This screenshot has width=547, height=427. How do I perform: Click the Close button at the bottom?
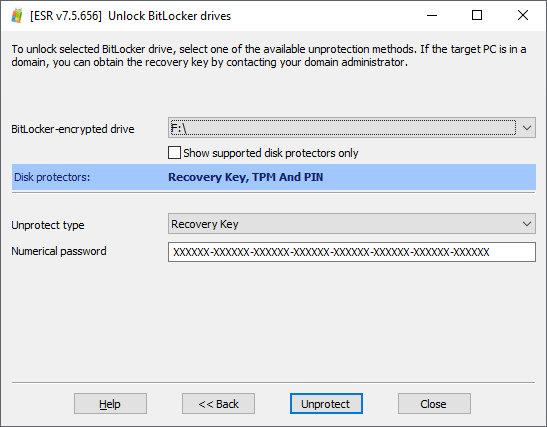click(x=434, y=404)
